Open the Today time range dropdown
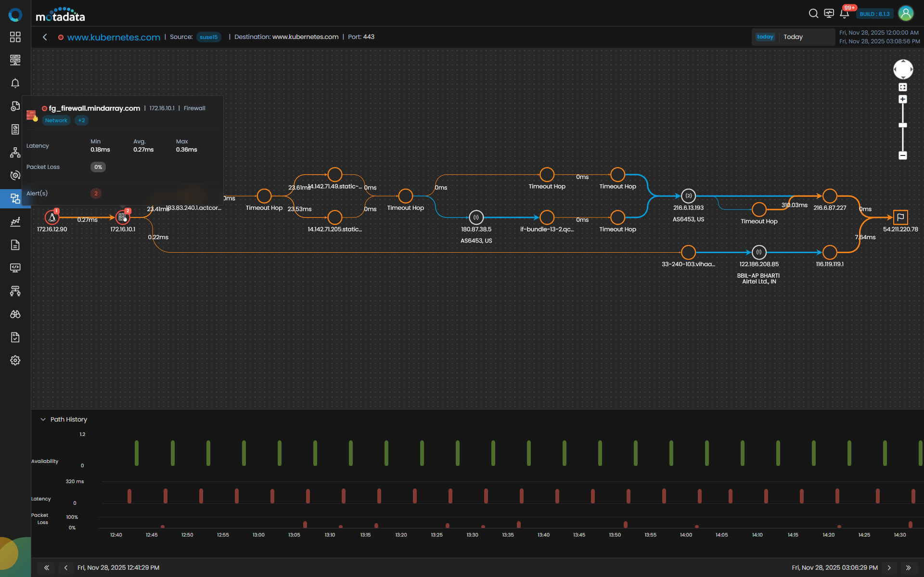The image size is (924, 577). pos(793,37)
